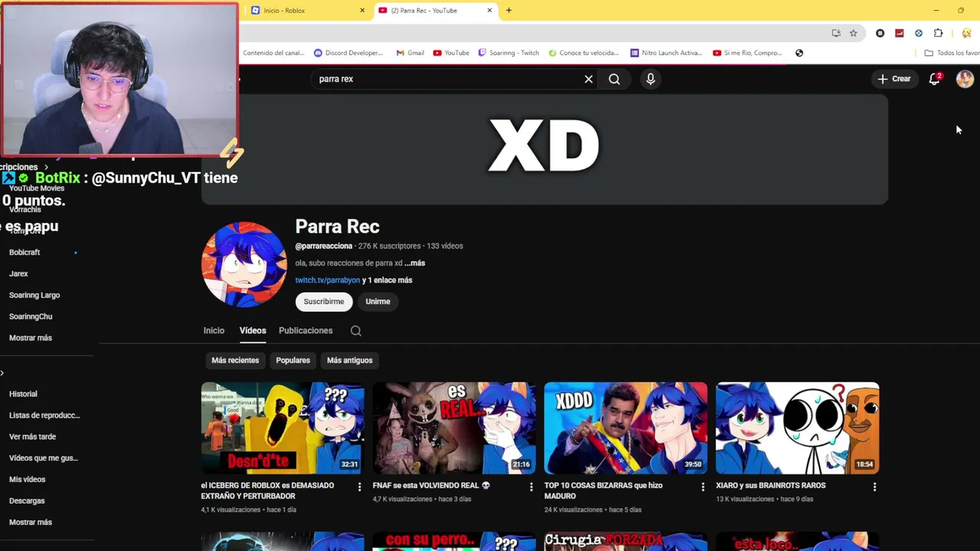Bookmark this page with the star icon
This screenshot has width=980, height=551.
click(854, 33)
